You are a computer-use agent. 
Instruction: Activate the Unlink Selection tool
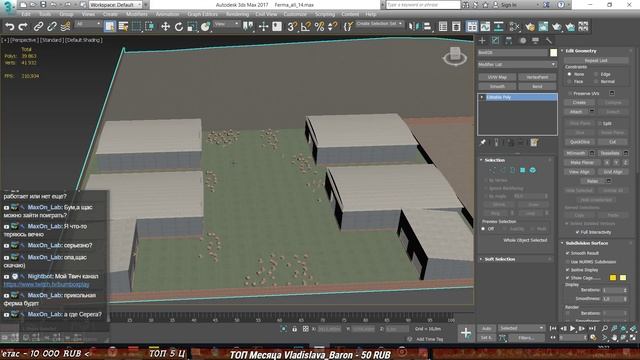tap(52, 27)
